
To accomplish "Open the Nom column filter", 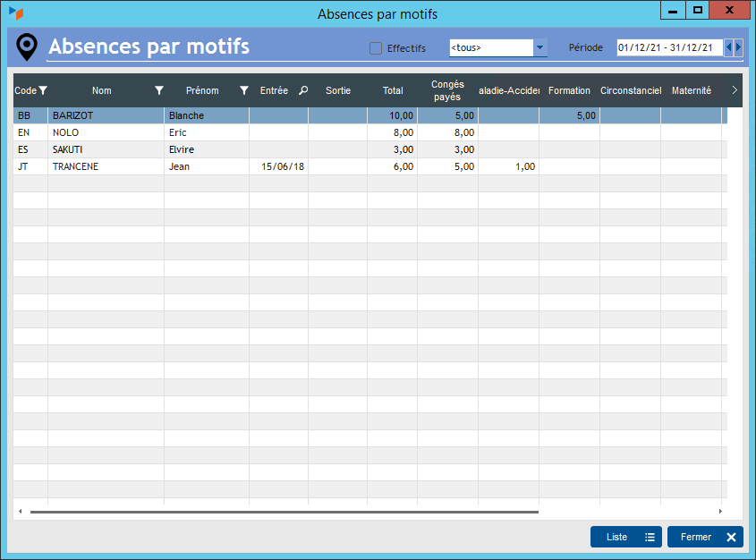I will point(159,90).
